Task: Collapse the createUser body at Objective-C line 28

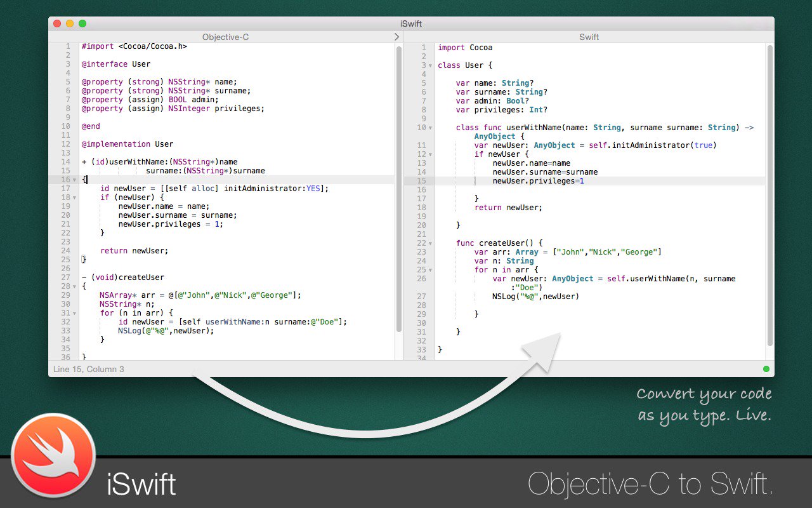Action: pos(74,286)
